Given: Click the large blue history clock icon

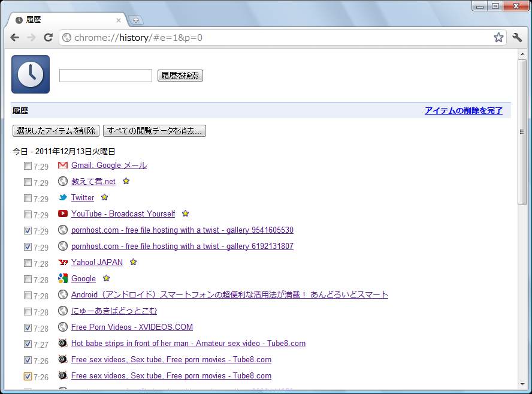Looking at the screenshot, I should coord(31,74).
